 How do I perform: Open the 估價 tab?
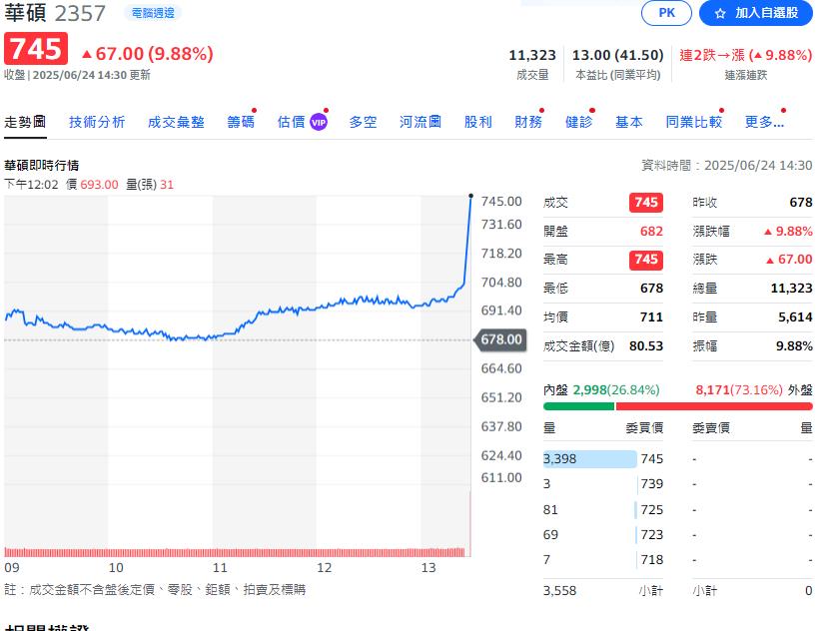[291, 122]
